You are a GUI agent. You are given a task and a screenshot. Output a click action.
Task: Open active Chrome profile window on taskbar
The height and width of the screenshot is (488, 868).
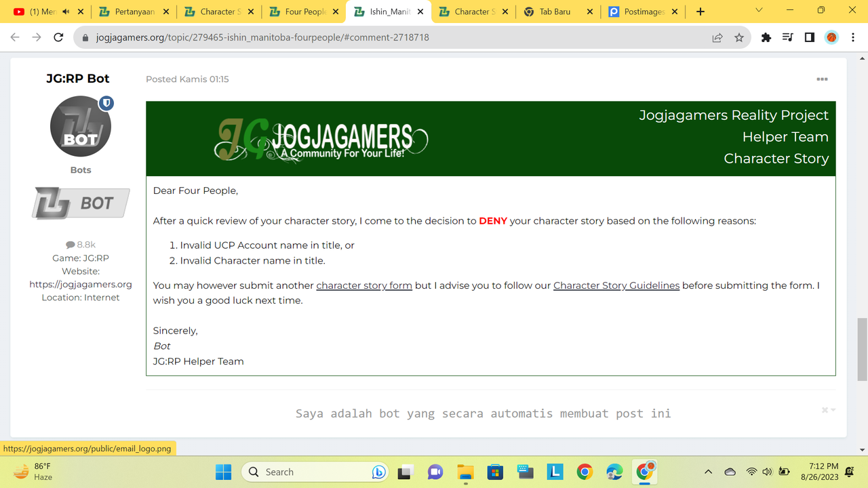[x=644, y=471]
